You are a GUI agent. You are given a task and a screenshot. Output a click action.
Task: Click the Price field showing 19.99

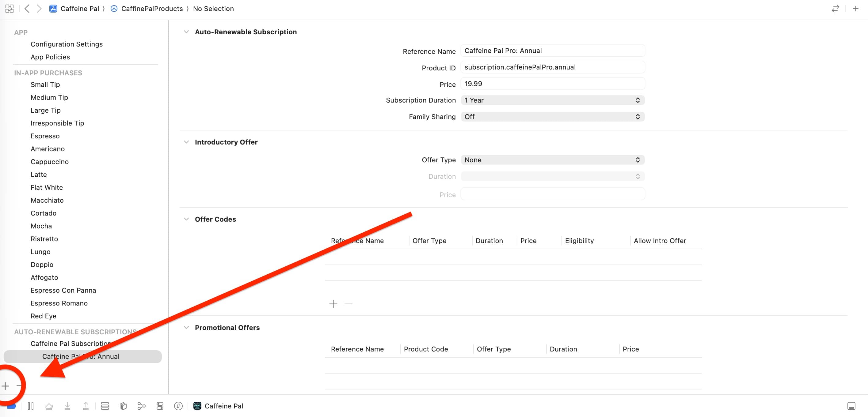tap(553, 84)
